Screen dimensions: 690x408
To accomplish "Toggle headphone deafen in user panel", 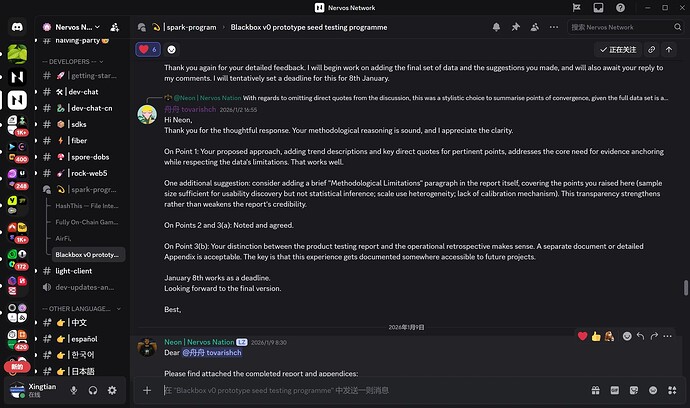I will [93, 390].
